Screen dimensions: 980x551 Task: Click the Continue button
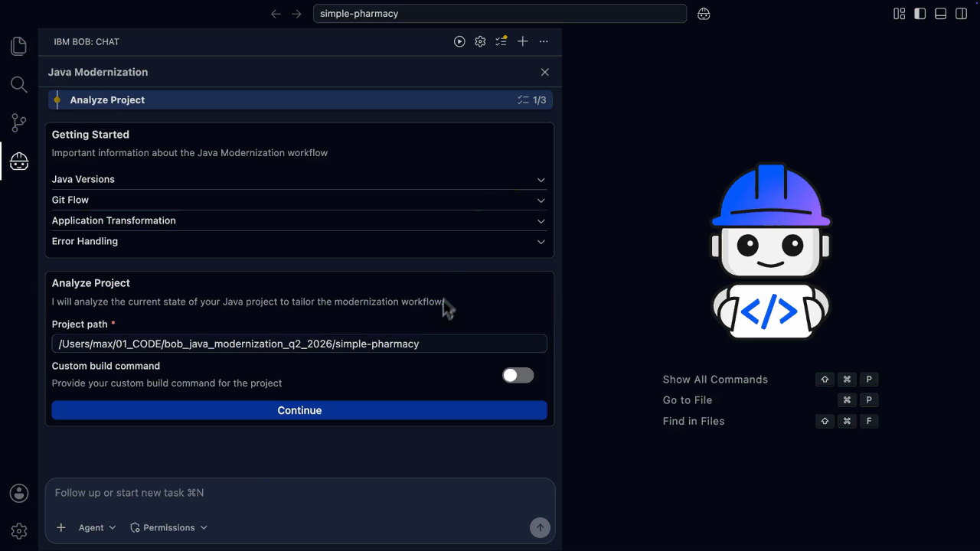coord(299,410)
